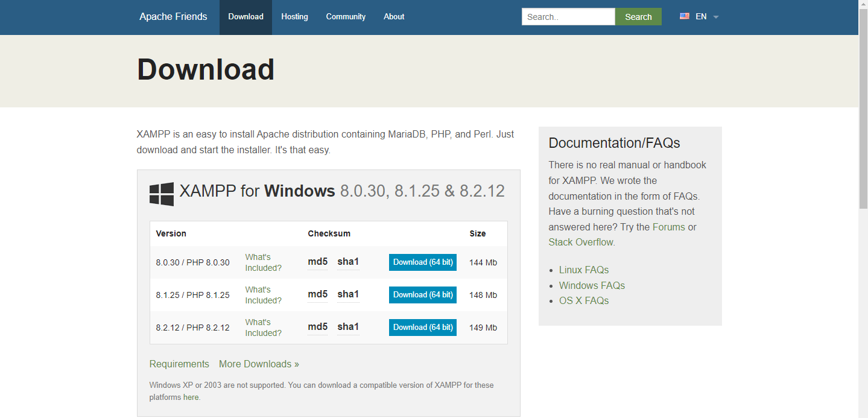Open the More Downloads » link
This screenshot has width=868, height=418.
click(x=259, y=364)
